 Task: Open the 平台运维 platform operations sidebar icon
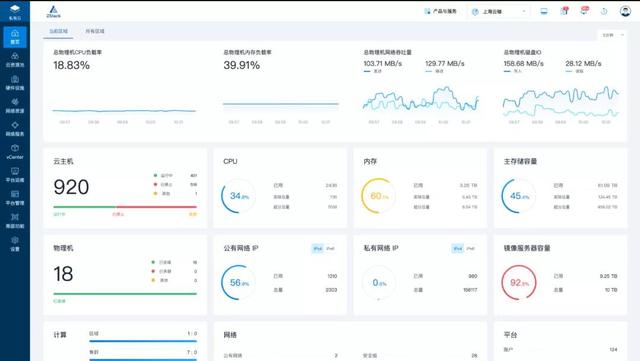(x=15, y=174)
